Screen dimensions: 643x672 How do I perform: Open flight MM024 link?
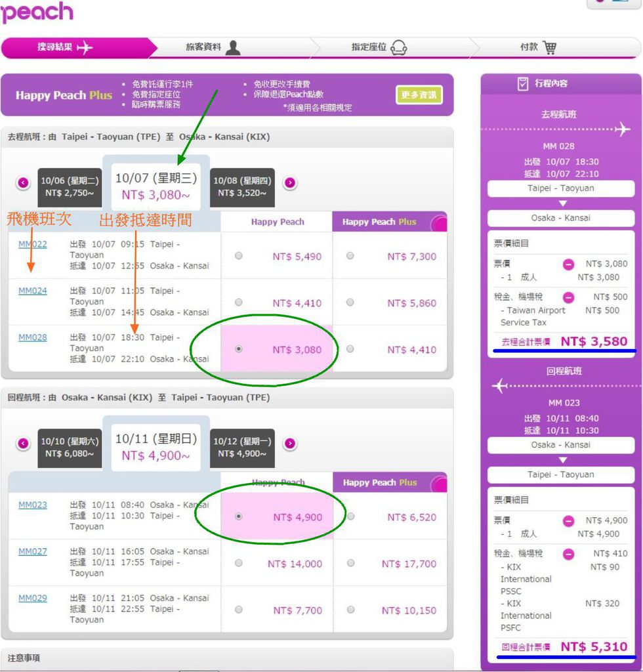pos(33,291)
